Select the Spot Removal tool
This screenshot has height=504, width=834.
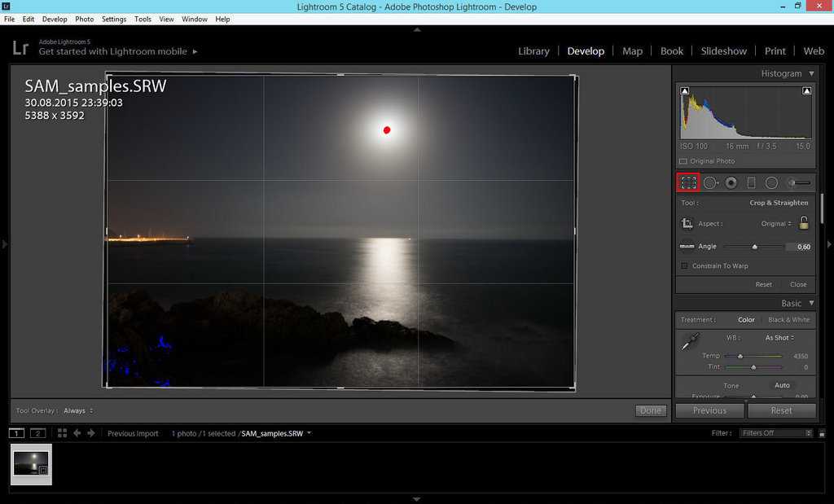pyautogui.click(x=710, y=183)
